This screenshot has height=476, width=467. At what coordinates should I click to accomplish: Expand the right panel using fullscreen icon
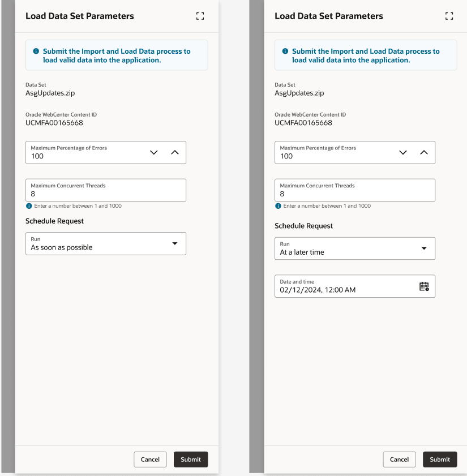[x=449, y=16]
